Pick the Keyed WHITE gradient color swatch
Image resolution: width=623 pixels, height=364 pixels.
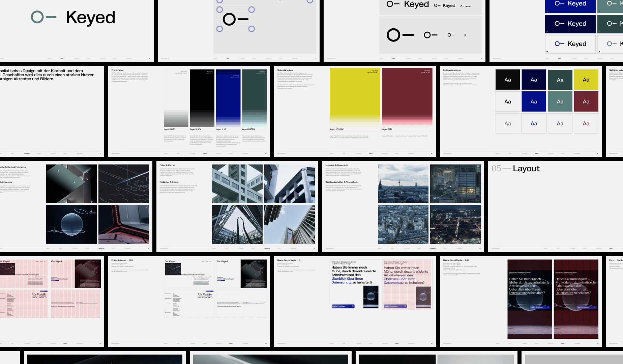[x=176, y=98]
